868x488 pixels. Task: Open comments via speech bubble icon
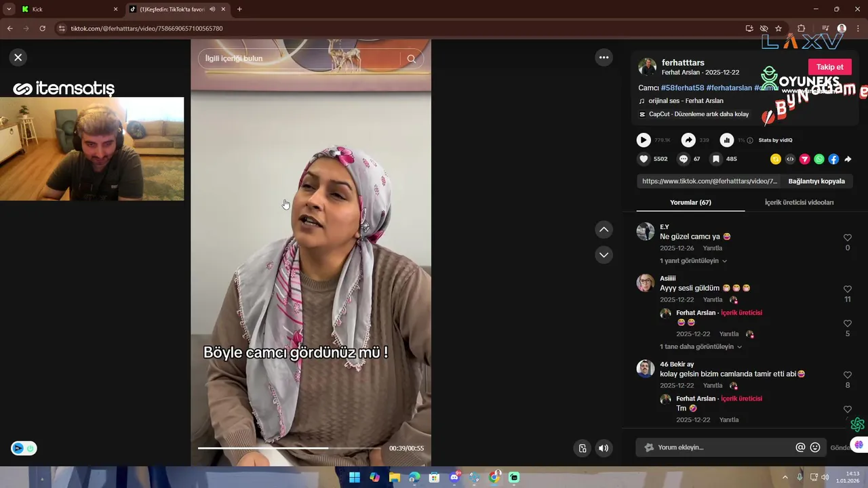coord(684,159)
